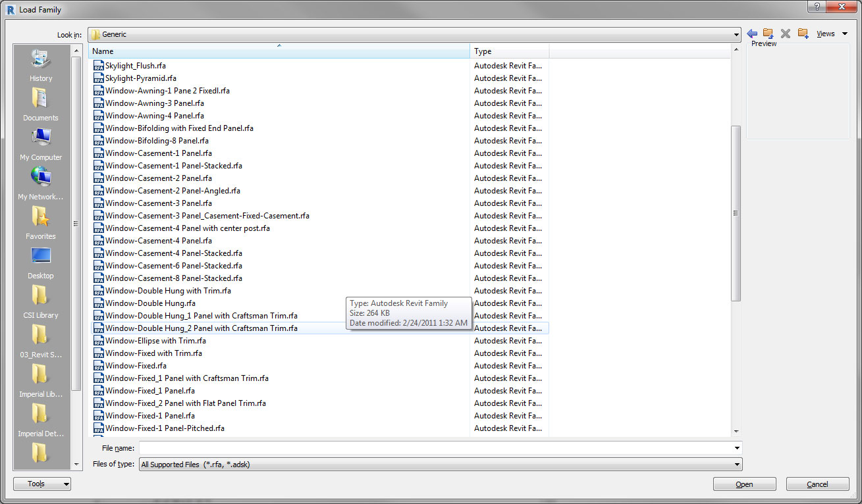Image resolution: width=862 pixels, height=504 pixels.
Task: Select Window-Fixed with Trim.rfa
Action: 153,353
